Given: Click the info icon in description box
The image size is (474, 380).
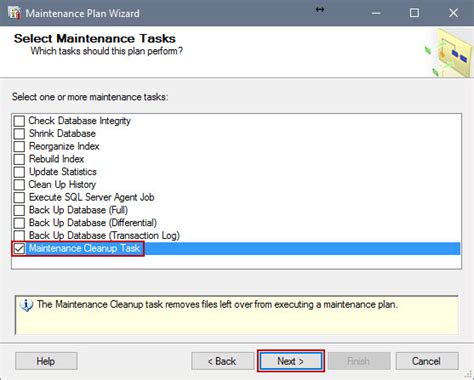Looking at the screenshot, I should (x=26, y=305).
